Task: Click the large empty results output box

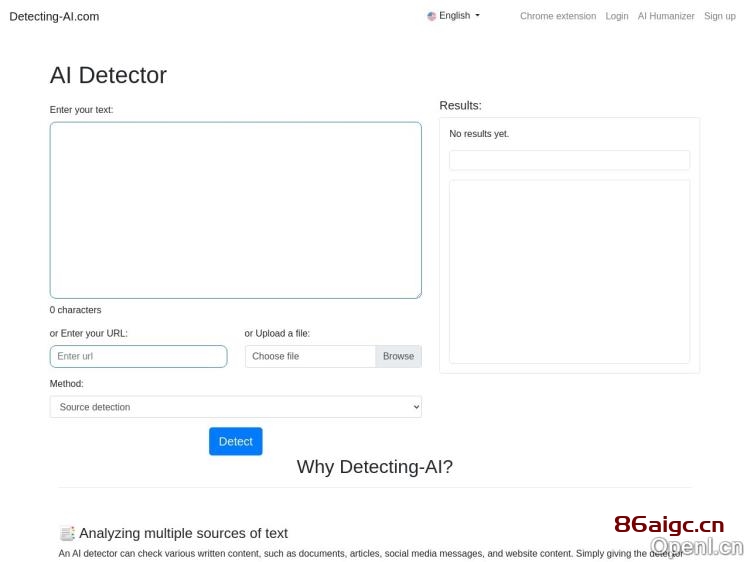Action: (569, 271)
